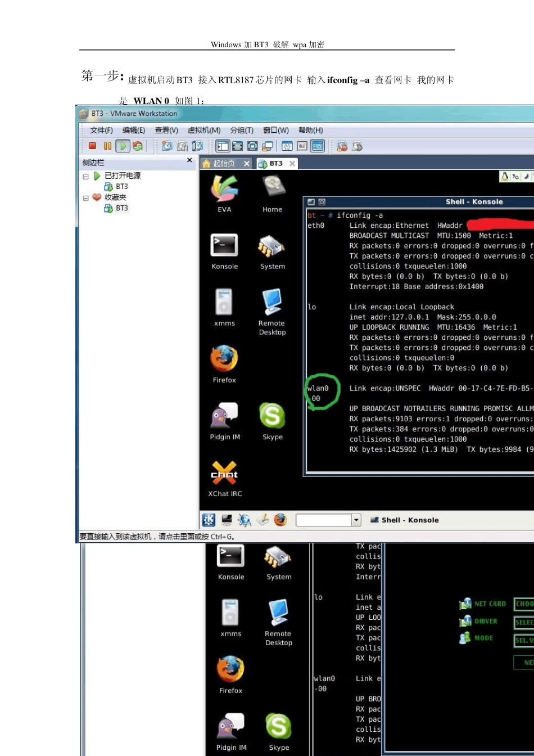Open System icon beside the ifconfig terminal

tap(273, 251)
